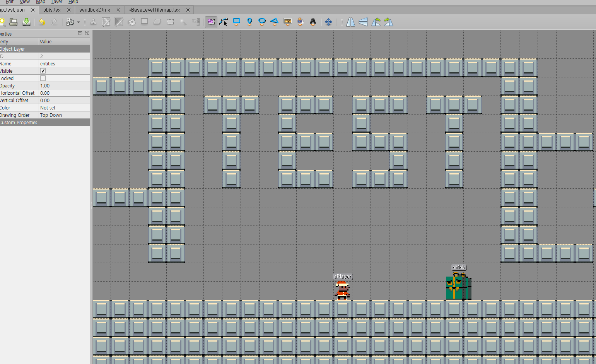Close the BaseLevelTilemap.tsx tab
Image resolution: width=596 pixels, height=364 pixels.
pos(188,10)
